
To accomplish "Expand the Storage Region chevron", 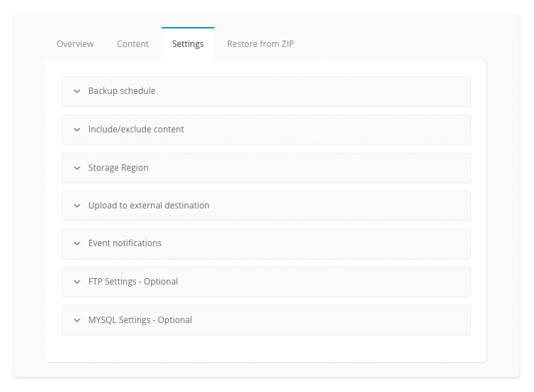I will (x=77, y=168).
